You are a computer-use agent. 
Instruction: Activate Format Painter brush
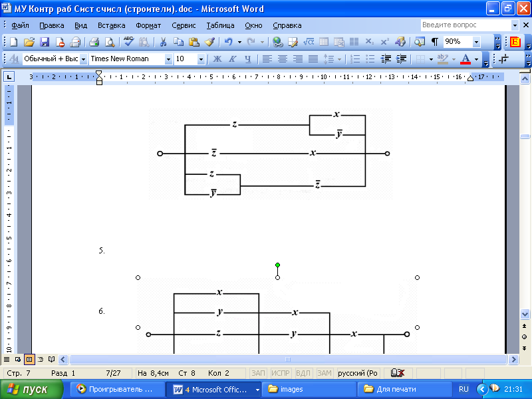[x=209, y=42]
